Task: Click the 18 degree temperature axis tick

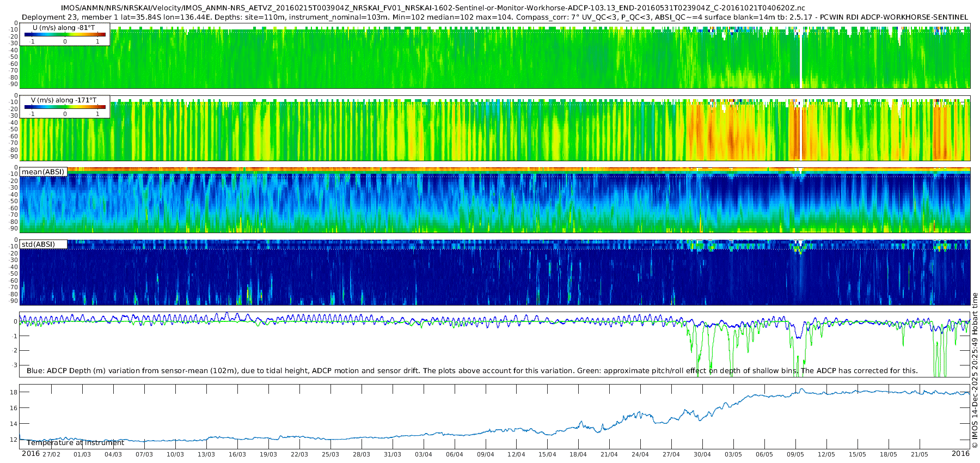Action: pyautogui.click(x=14, y=392)
